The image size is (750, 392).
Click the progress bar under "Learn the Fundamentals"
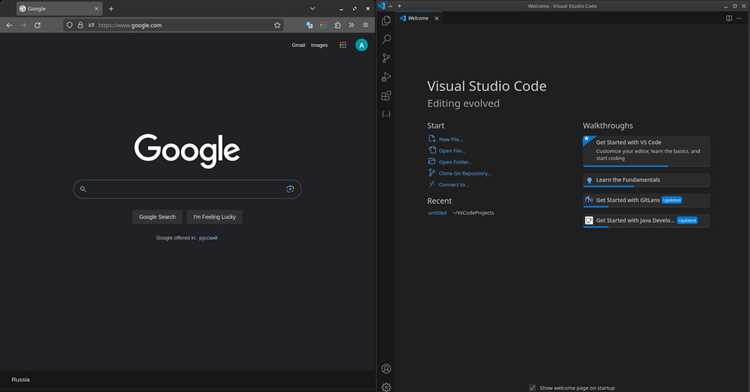click(646, 186)
